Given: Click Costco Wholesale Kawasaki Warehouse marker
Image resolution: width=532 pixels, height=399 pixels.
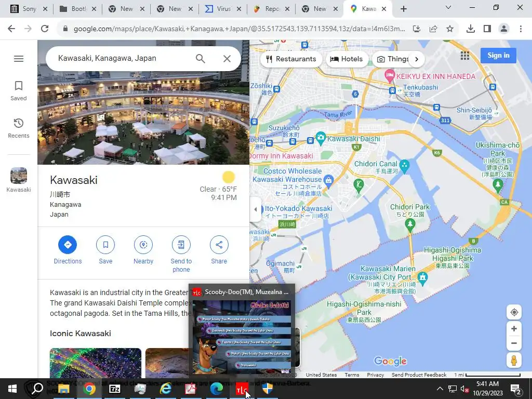Looking at the screenshot, I should [x=328, y=181].
